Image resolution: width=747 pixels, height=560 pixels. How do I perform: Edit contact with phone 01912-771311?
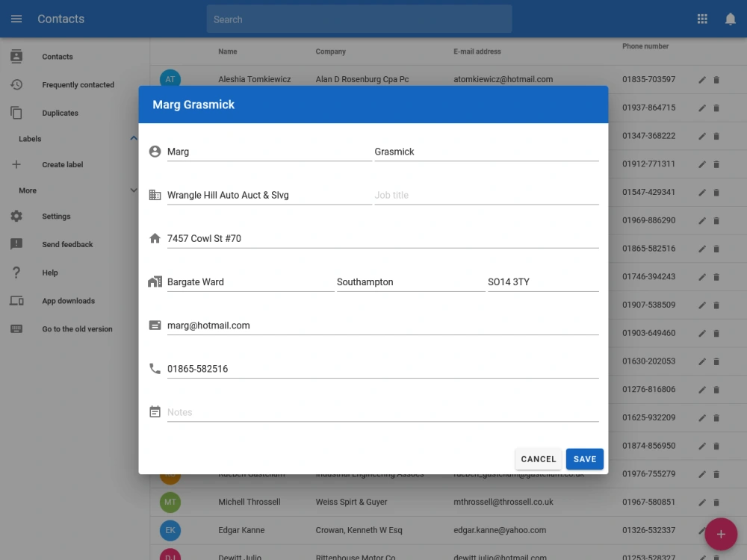point(702,164)
